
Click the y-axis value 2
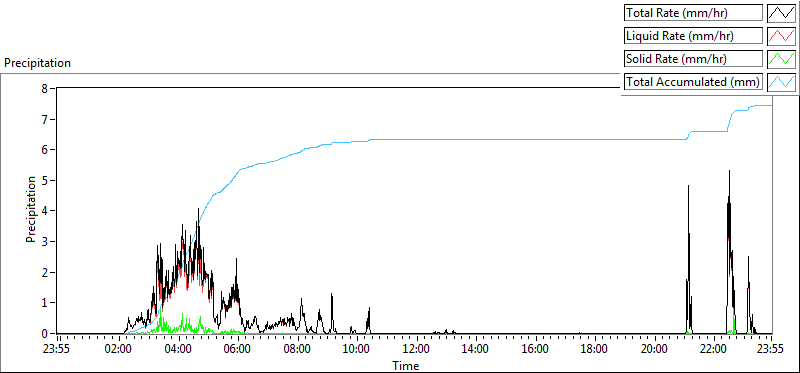[45, 272]
